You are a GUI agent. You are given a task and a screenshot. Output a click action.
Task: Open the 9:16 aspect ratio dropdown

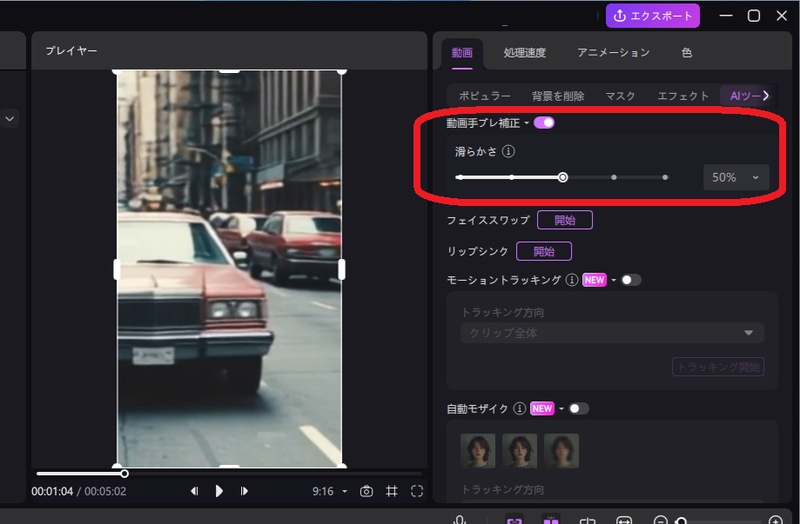330,491
